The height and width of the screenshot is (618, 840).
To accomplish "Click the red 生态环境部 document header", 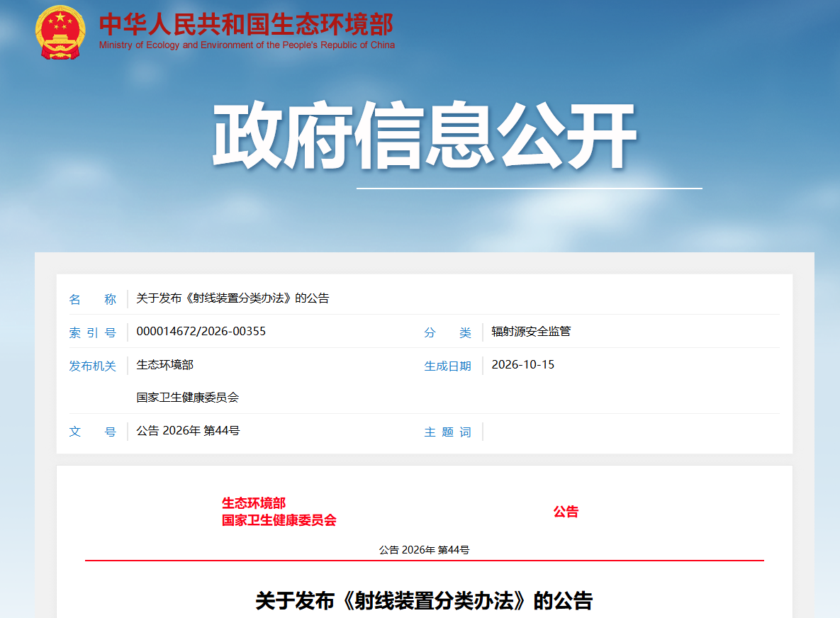I will (253, 503).
